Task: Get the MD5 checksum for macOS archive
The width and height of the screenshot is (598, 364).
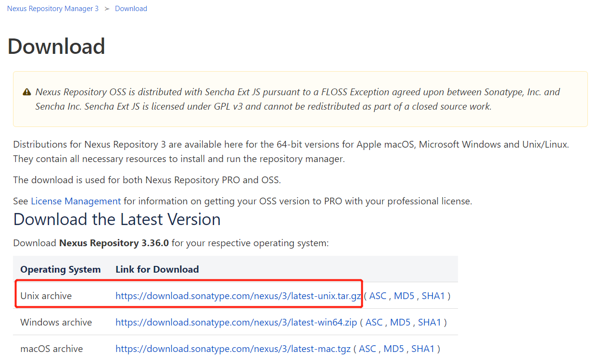Action: click(x=394, y=349)
